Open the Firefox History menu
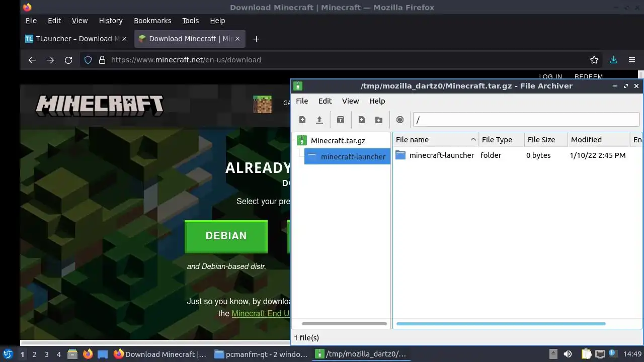Screen dimensions: 644x362 point(111,21)
